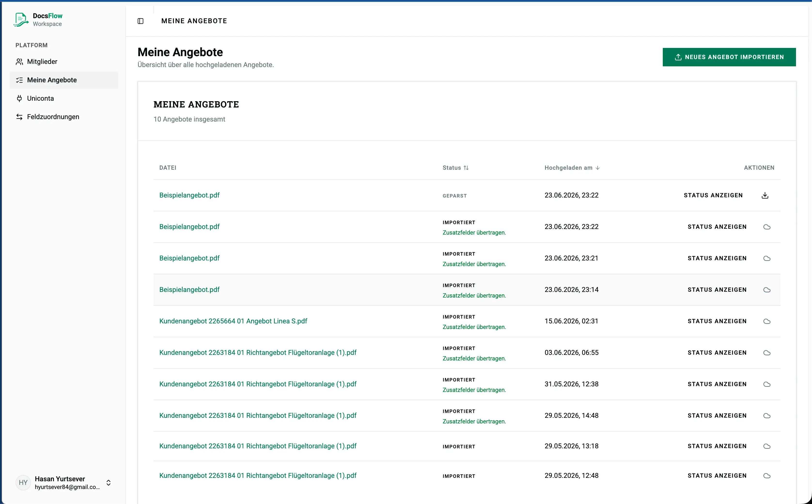Viewport: 812px width, 504px height.
Task: Click cloud icon for 23.06.2026, 23:21 row
Action: point(767,258)
